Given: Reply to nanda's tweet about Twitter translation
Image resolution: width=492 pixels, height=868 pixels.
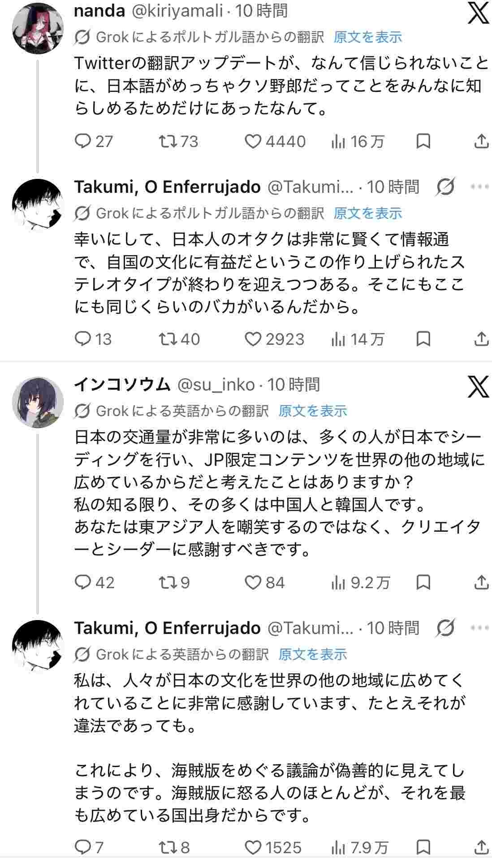Looking at the screenshot, I should (83, 142).
